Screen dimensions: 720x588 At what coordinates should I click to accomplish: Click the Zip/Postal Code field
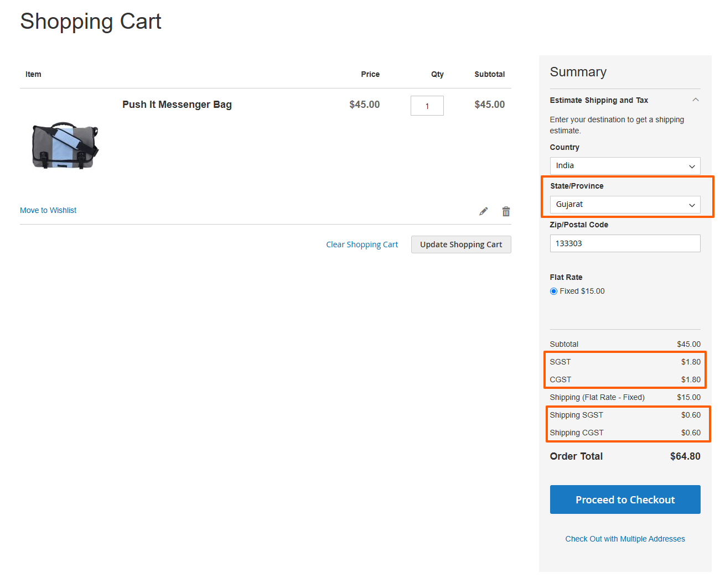pos(625,243)
